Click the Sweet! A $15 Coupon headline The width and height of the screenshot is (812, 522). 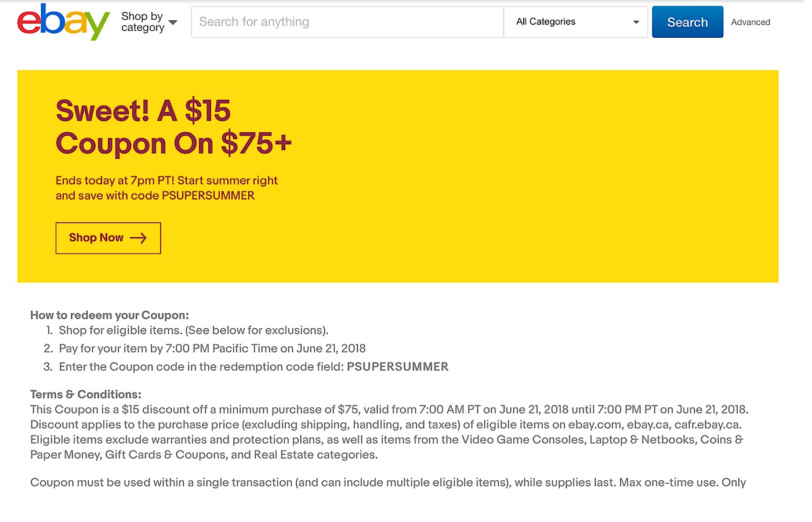[173, 127]
